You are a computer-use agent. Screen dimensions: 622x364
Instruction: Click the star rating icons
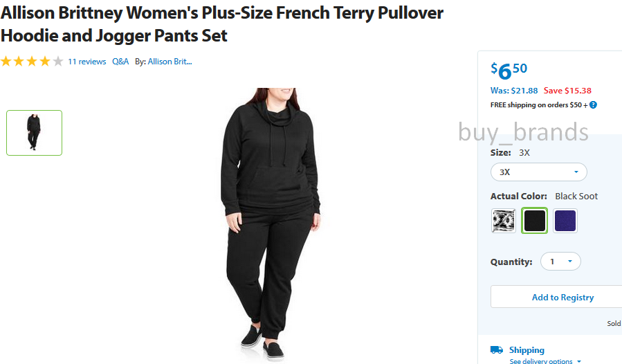pyautogui.click(x=32, y=62)
